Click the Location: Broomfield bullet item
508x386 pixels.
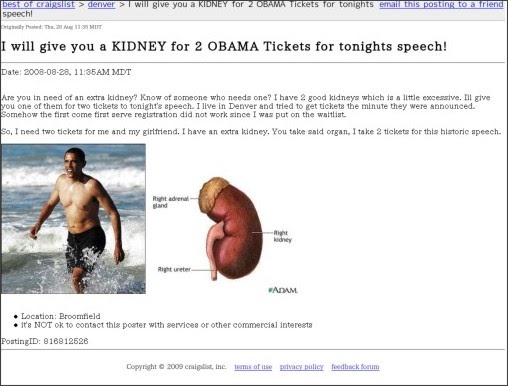pyautogui.click(x=61, y=316)
